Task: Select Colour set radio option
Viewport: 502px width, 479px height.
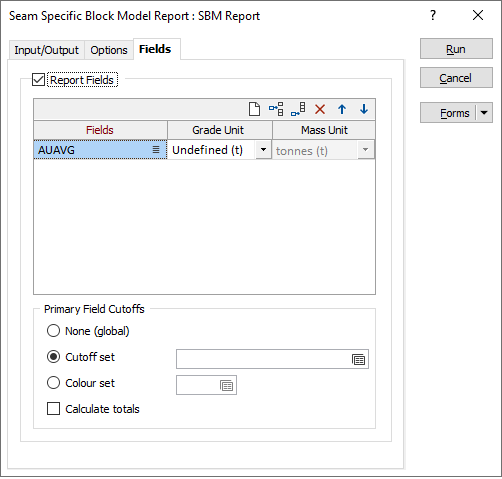Action: pos(53,383)
